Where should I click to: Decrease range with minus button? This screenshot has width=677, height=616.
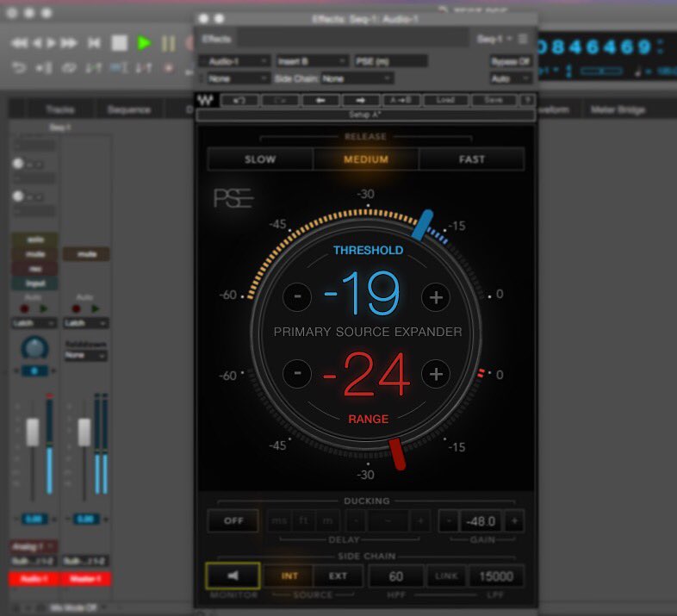[x=297, y=373]
